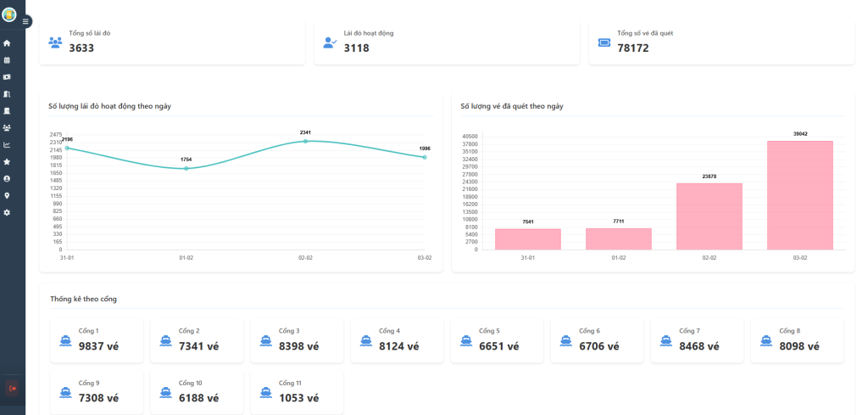Open the Home page in sidebar
This screenshot has height=415, width=868.
tap(8, 43)
